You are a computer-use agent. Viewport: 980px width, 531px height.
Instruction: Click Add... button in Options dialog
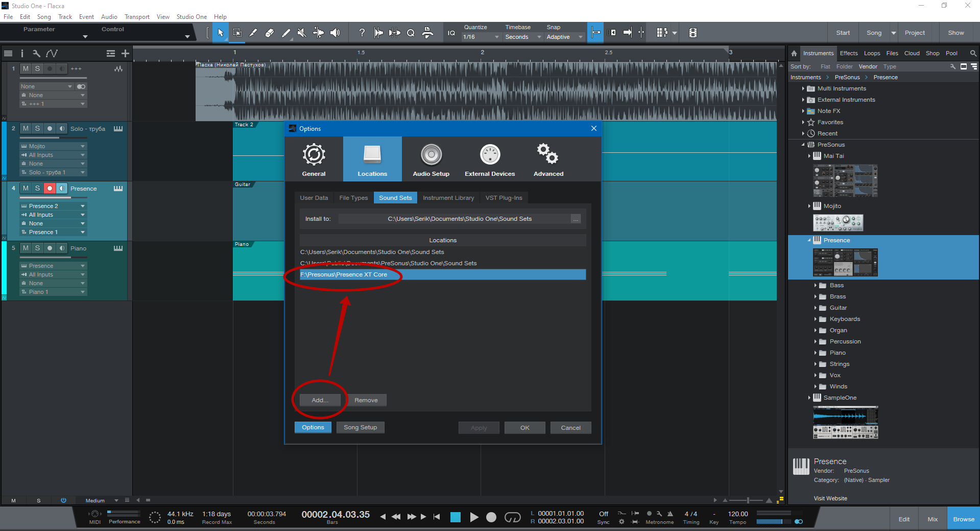pyautogui.click(x=320, y=400)
